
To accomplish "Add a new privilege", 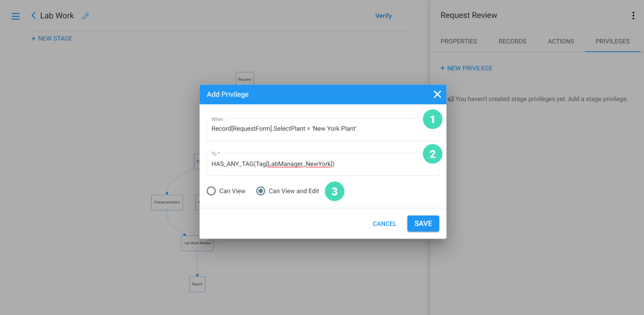I will point(466,68).
